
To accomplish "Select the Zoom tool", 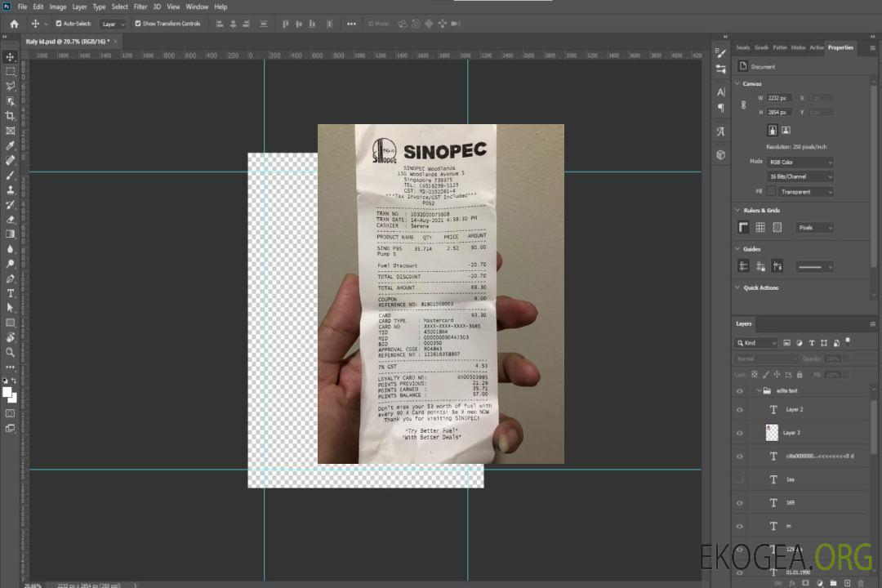I will click(10, 352).
